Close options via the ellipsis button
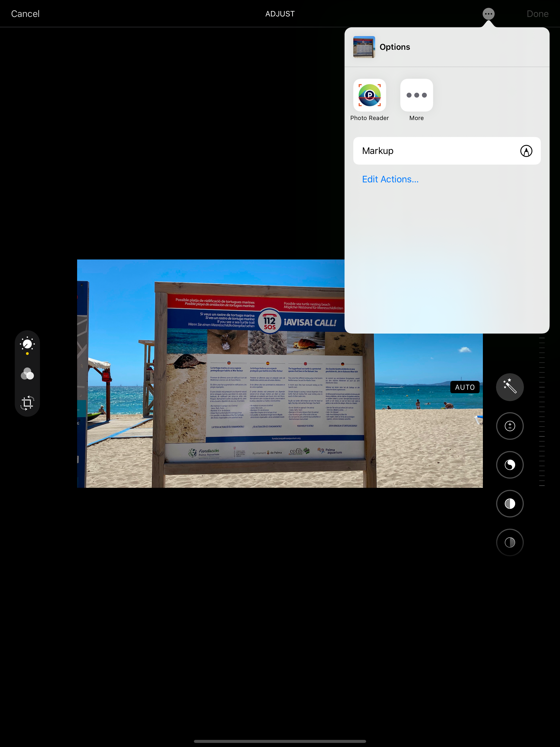Screen dimensions: 560x747 pos(488,14)
